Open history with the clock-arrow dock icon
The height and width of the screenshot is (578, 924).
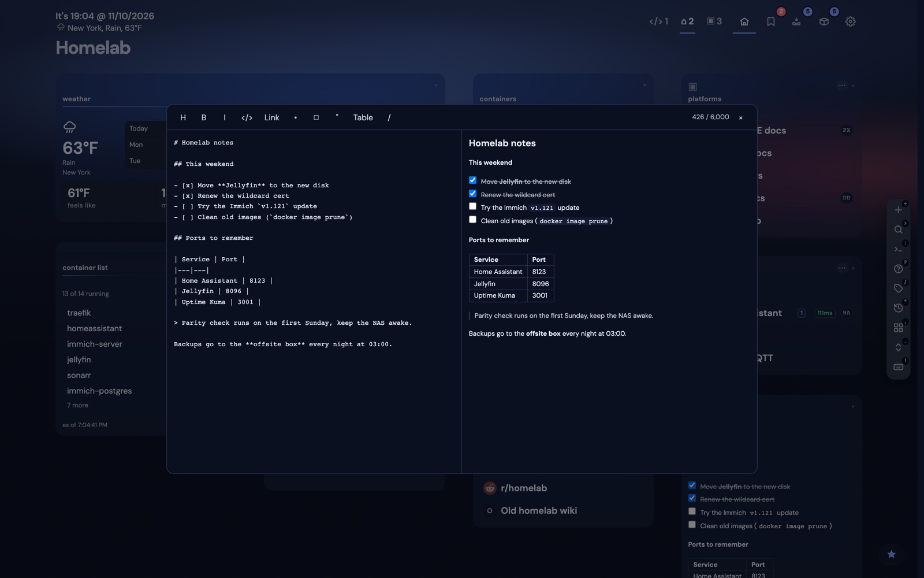pyautogui.click(x=899, y=308)
